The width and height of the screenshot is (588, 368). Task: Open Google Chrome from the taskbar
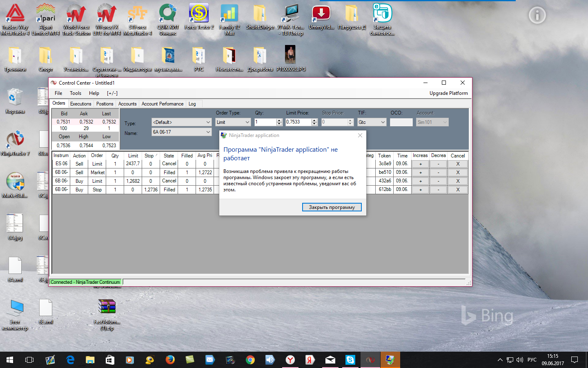coord(250,360)
